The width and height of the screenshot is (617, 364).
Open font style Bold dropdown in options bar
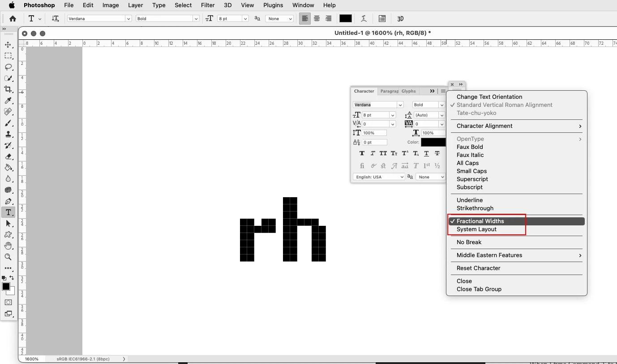196,19
